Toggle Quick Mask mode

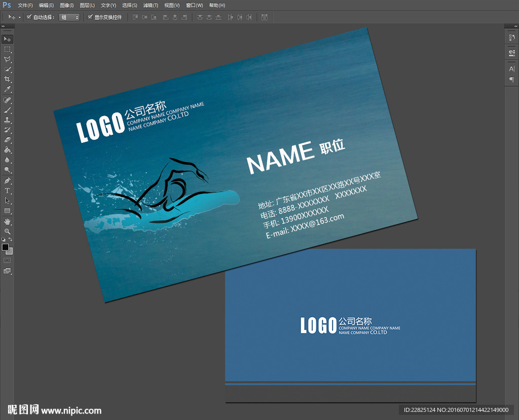click(7, 260)
